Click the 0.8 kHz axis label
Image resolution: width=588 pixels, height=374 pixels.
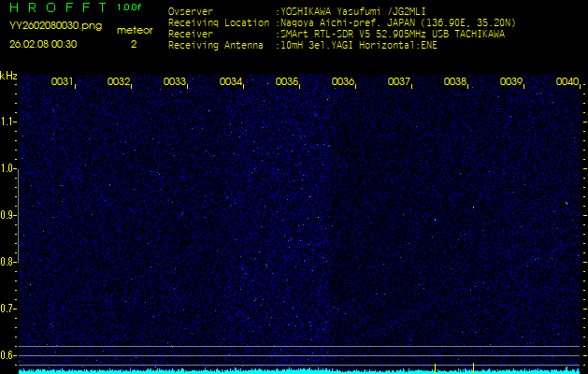(x=7, y=262)
